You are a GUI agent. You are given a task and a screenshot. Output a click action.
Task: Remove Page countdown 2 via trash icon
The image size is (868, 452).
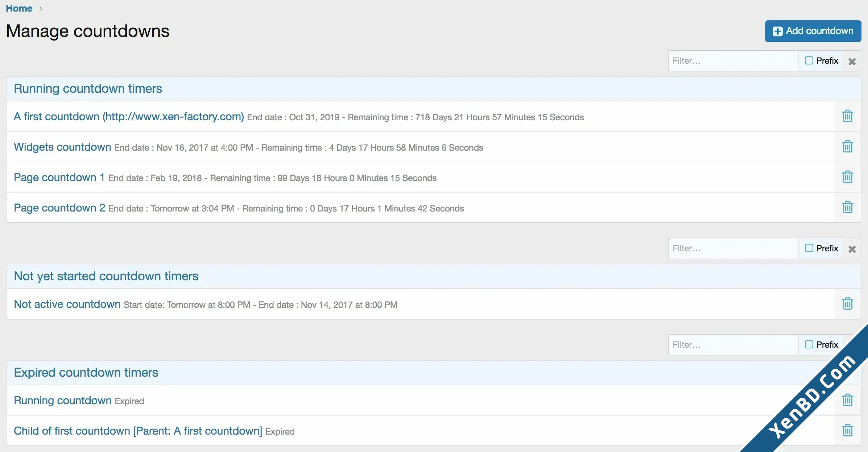pyautogui.click(x=847, y=208)
